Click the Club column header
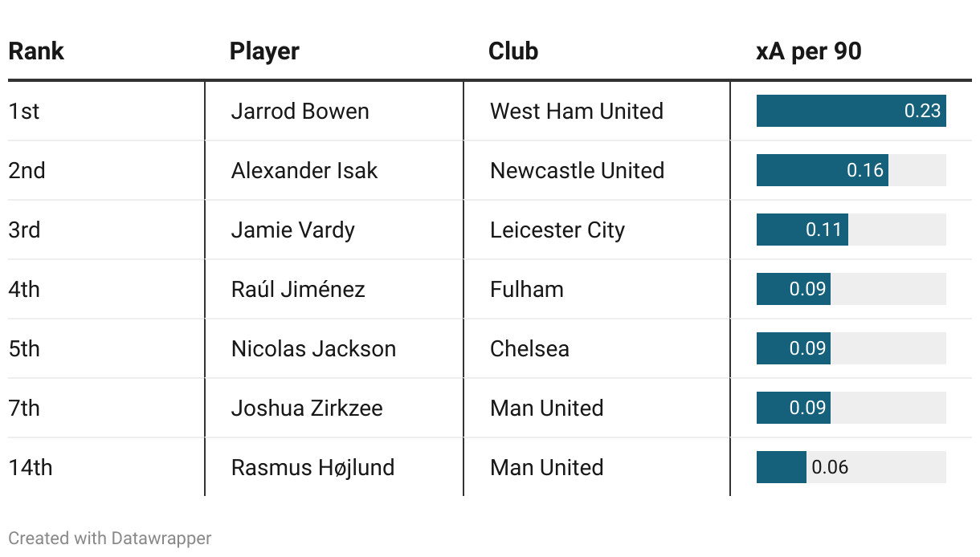 (x=512, y=51)
